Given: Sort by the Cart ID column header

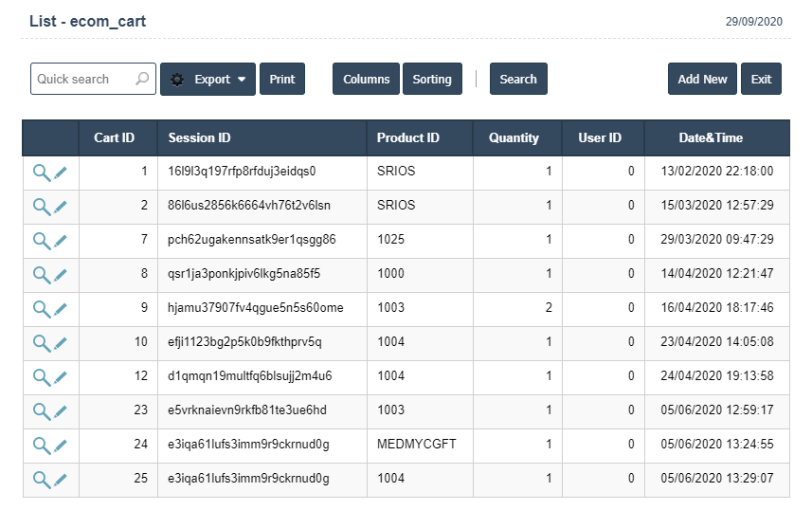Looking at the screenshot, I should [x=114, y=138].
